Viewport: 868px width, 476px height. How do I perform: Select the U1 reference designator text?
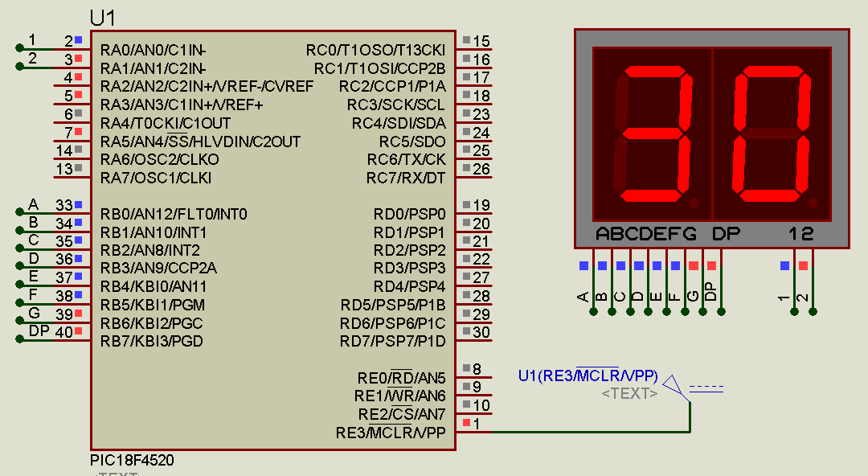tap(100, 16)
